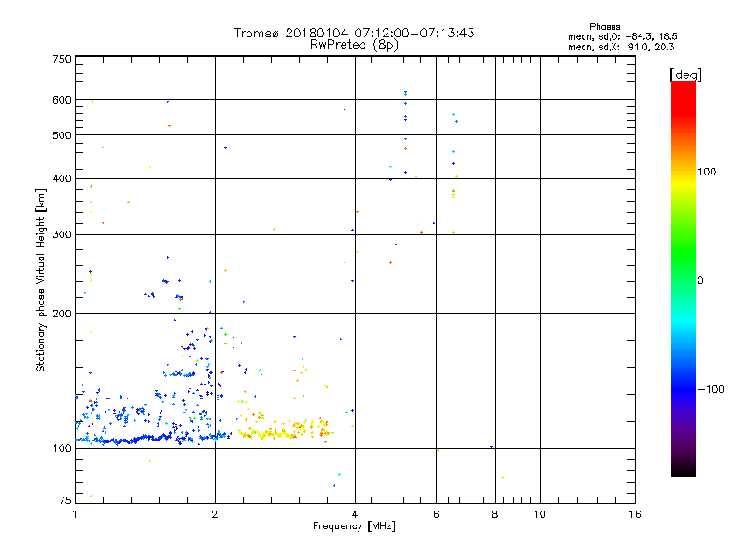Click the rainbow phase colorbar
The image size is (747, 560).
coord(684,278)
